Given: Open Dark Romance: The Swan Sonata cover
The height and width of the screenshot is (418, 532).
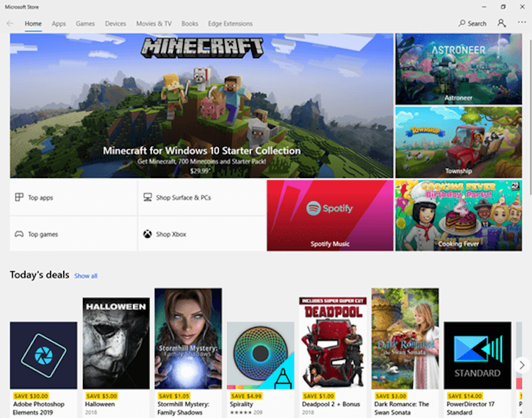Looking at the screenshot, I should [x=405, y=339].
